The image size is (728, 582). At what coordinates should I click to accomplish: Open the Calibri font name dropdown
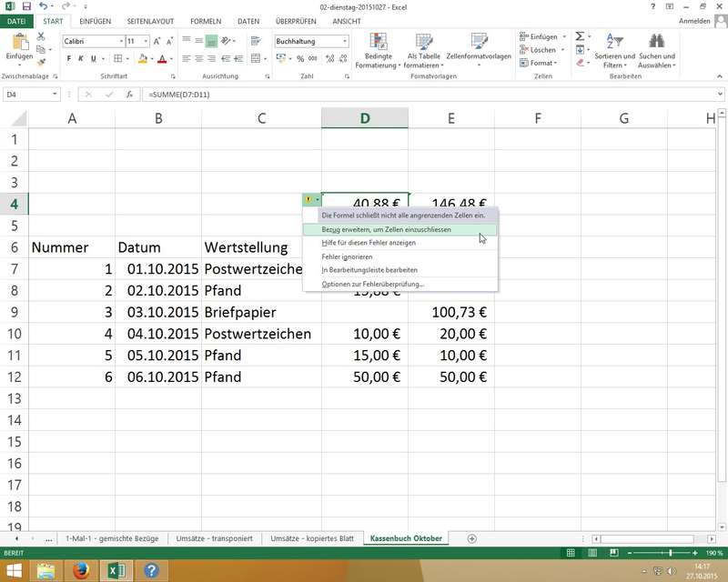click(121, 42)
